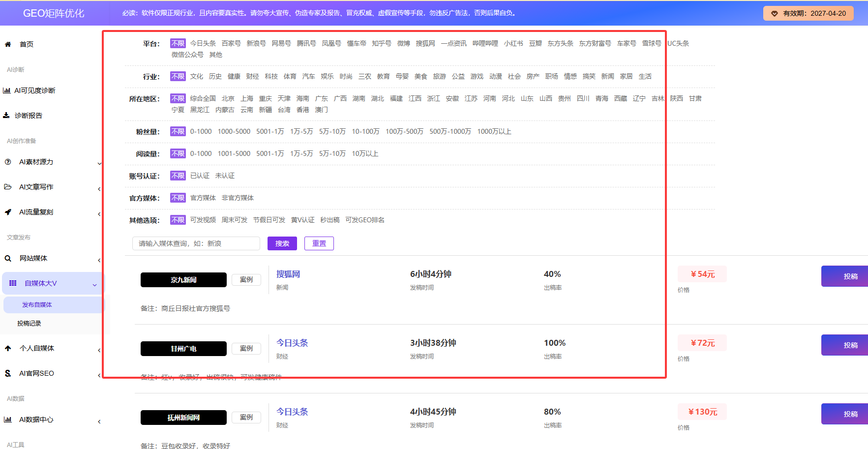Collapse the 自媒体大V submenu arrow
The height and width of the screenshot is (449, 868).
pyautogui.click(x=94, y=285)
